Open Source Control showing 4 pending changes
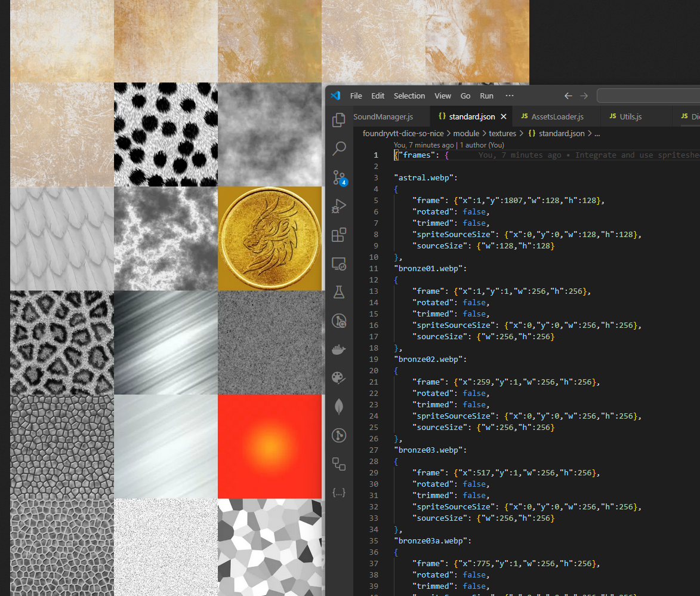This screenshot has width=700, height=596. click(x=339, y=177)
